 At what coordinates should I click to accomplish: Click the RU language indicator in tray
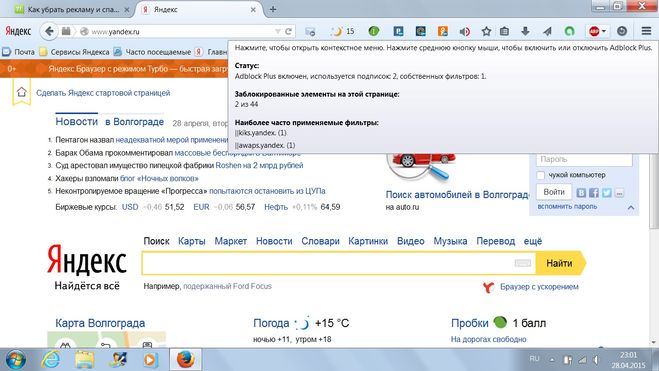click(534, 359)
